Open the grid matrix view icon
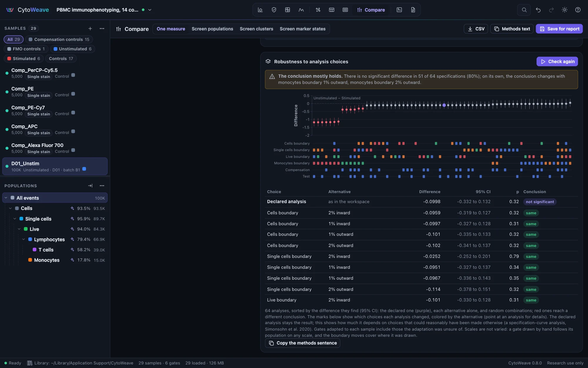The image size is (588, 368). click(288, 10)
